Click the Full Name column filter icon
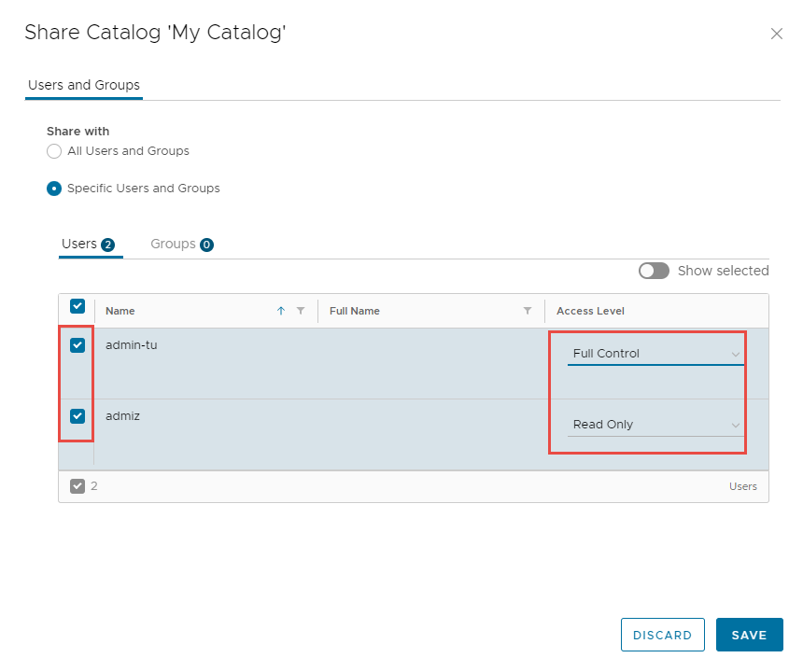This screenshot has height=672, width=803. tap(528, 311)
